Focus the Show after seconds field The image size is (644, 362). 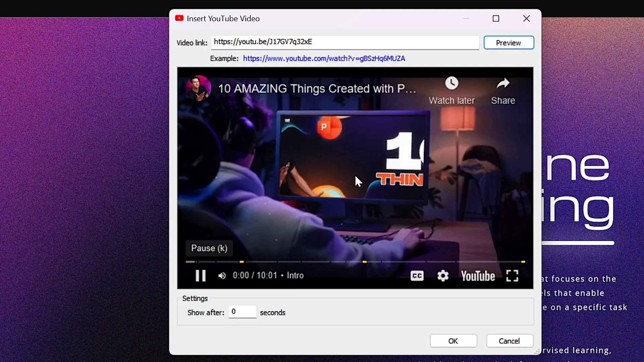tap(243, 312)
